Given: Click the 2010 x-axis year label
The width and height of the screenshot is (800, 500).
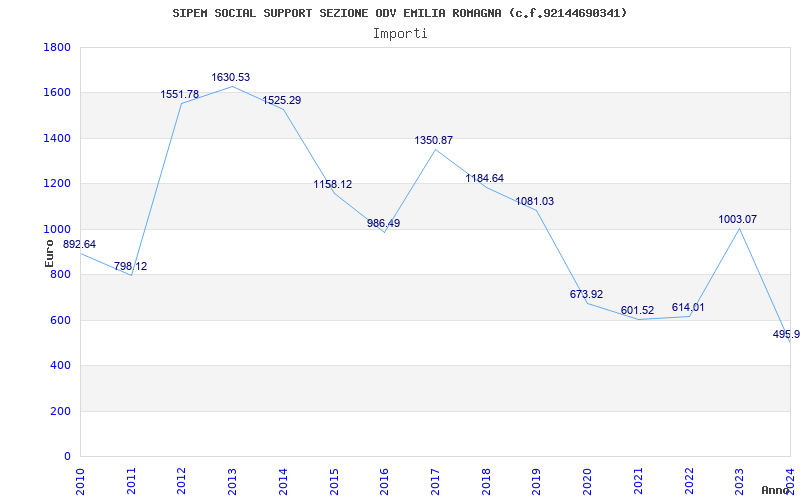Looking at the screenshot, I should pos(81,482).
